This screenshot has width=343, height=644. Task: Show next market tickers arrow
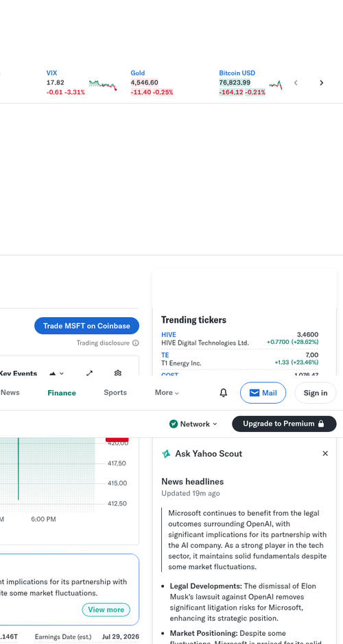click(x=321, y=82)
